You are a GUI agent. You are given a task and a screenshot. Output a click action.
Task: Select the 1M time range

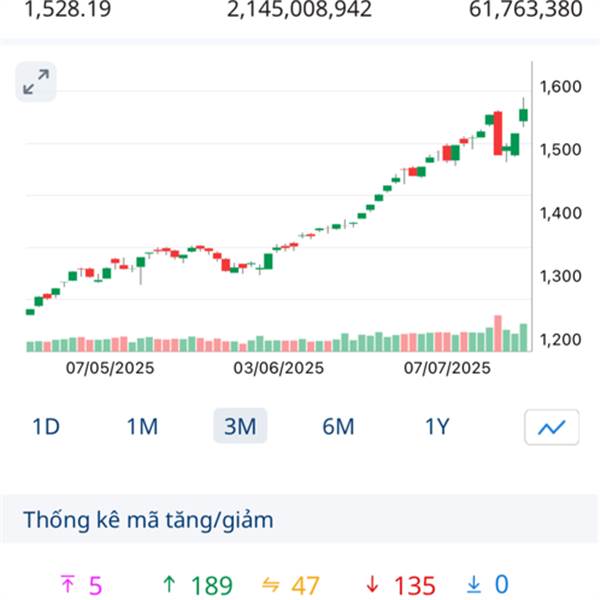pyautogui.click(x=142, y=427)
